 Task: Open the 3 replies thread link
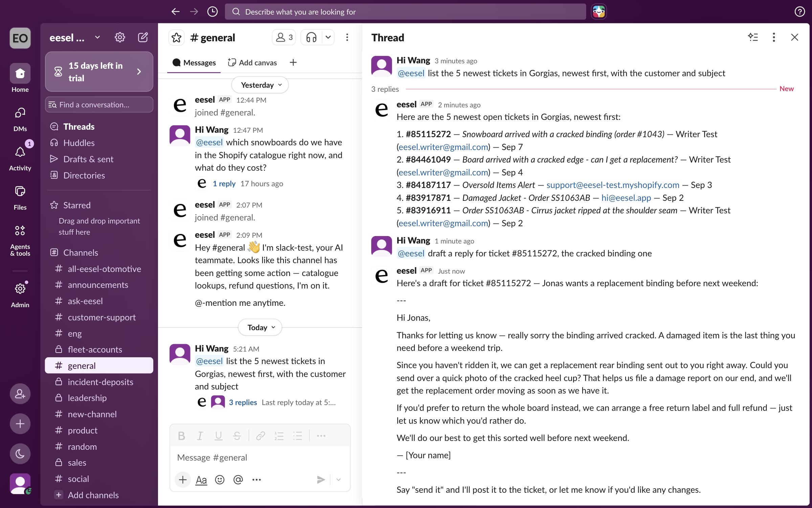pos(243,402)
